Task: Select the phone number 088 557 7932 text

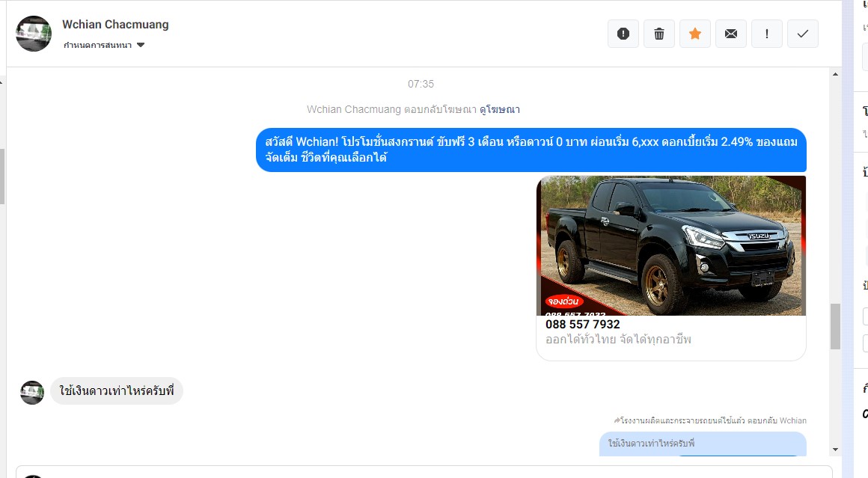Action: [x=582, y=324]
